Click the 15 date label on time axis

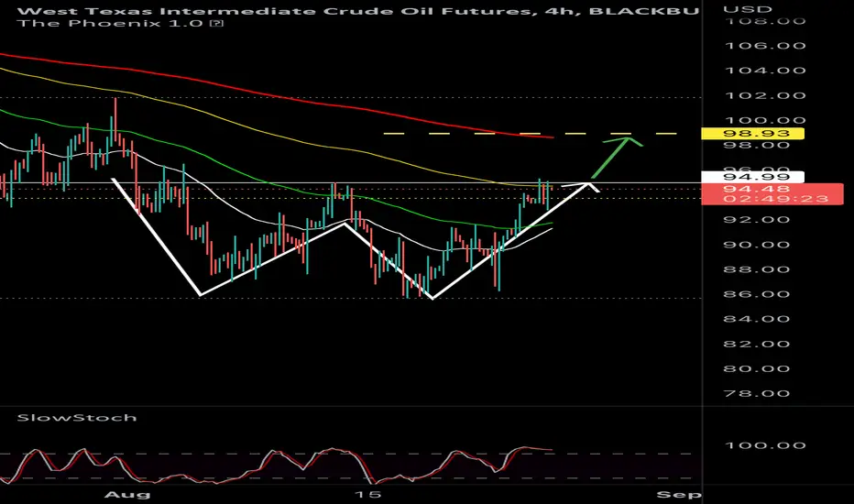[367, 495]
